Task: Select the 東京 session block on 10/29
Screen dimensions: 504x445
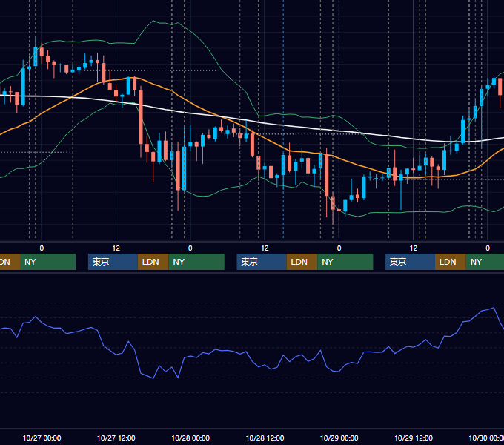Action: pos(410,262)
